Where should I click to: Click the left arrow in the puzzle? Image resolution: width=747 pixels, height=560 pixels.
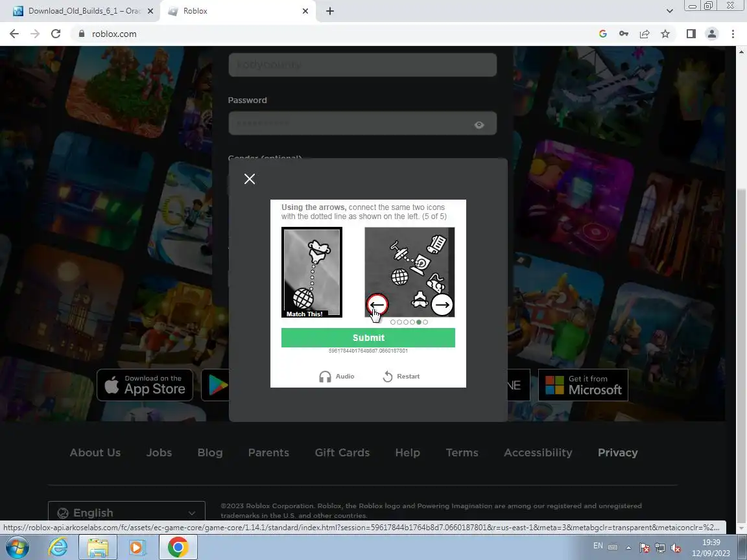click(377, 305)
